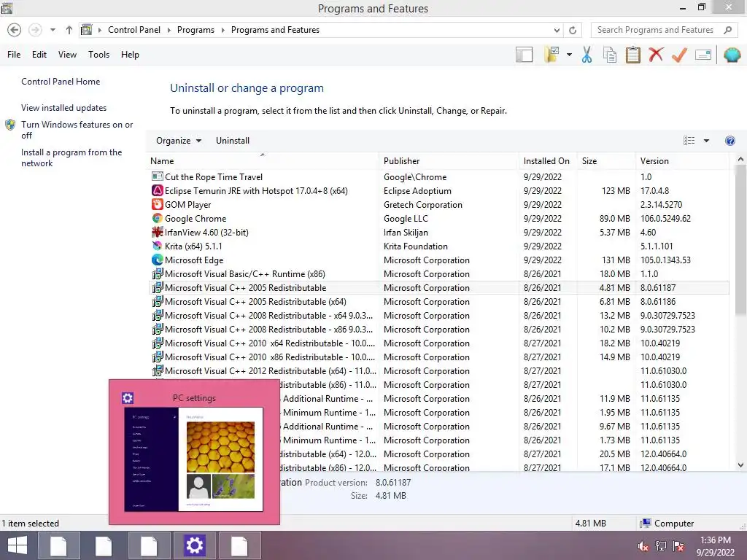Open Install a program from the network
The image size is (747, 560).
(x=71, y=157)
